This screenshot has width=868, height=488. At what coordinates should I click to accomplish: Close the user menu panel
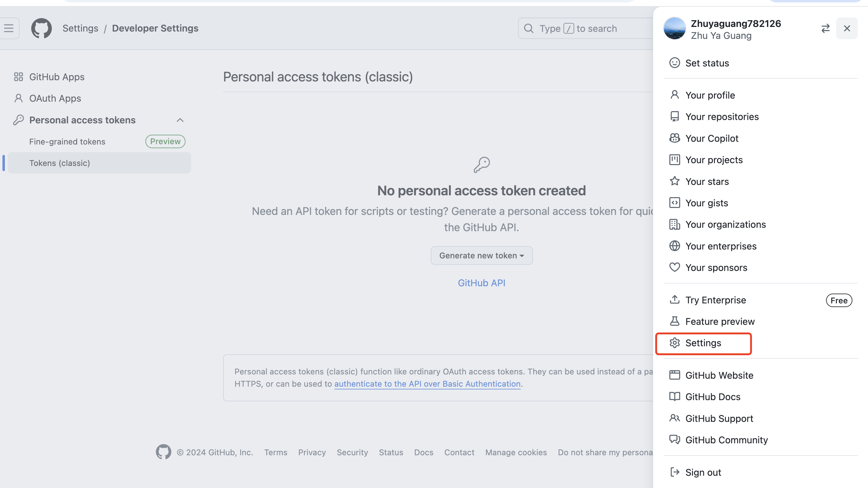(847, 28)
